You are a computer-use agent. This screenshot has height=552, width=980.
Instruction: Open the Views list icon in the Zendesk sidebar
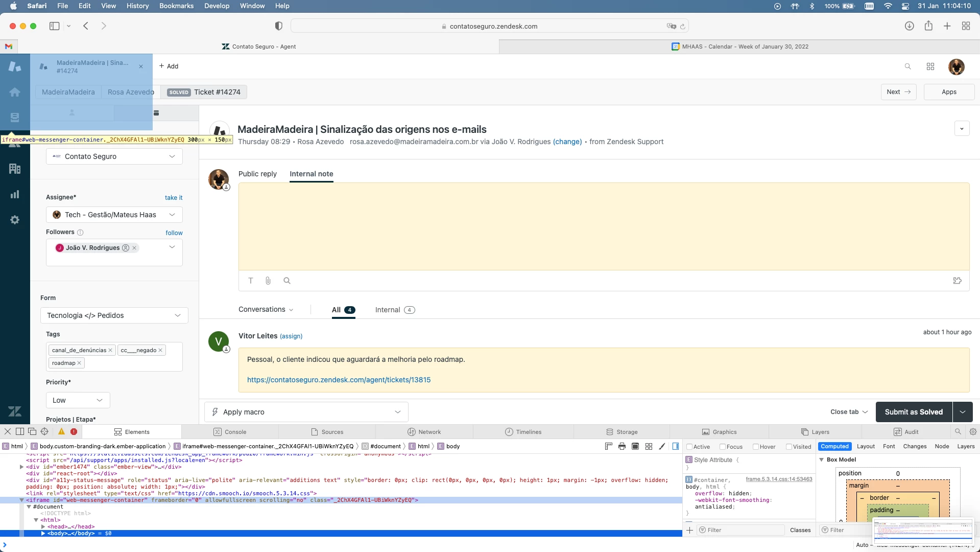(x=15, y=118)
